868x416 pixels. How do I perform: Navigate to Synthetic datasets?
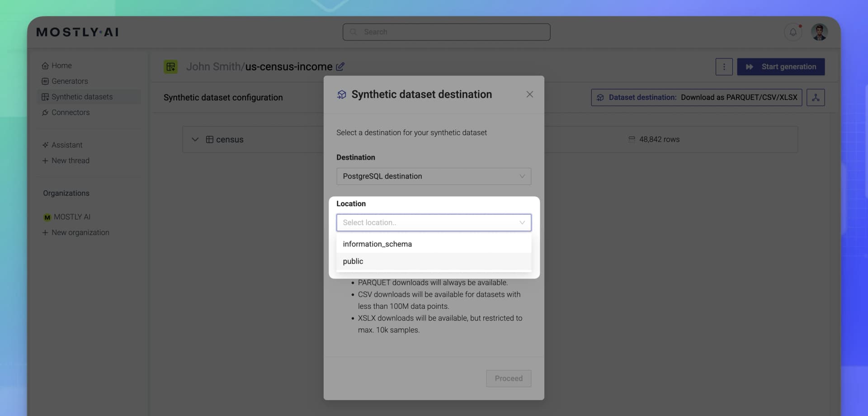(81, 96)
